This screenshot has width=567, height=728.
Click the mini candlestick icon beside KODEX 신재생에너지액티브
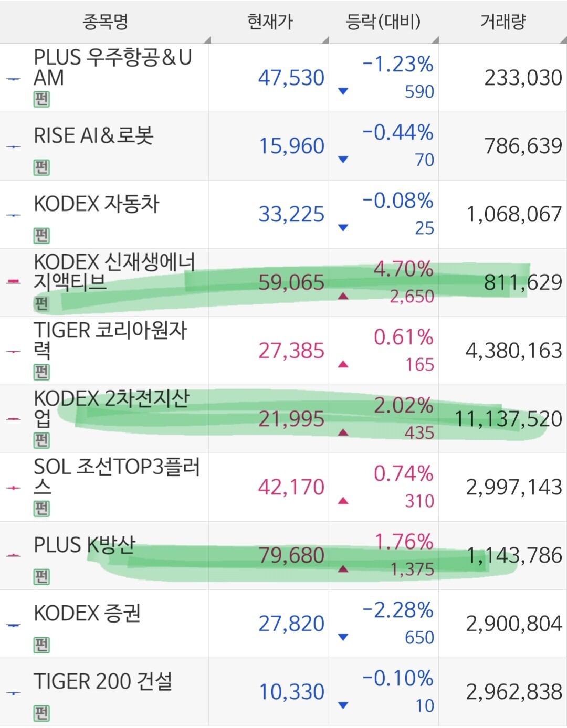pos(14,282)
